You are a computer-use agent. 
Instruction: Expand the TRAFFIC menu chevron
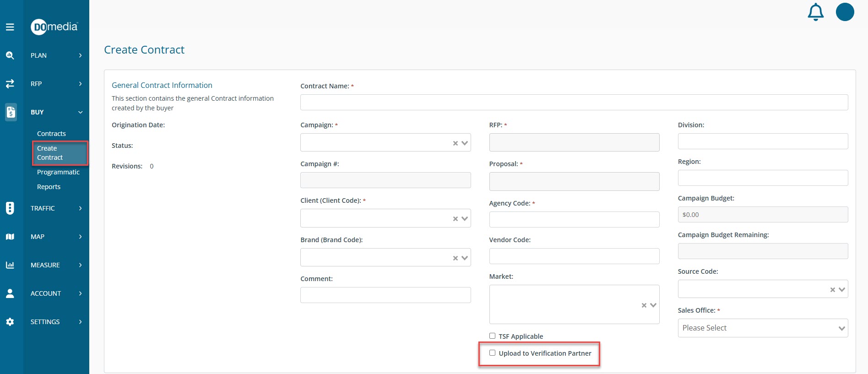81,208
